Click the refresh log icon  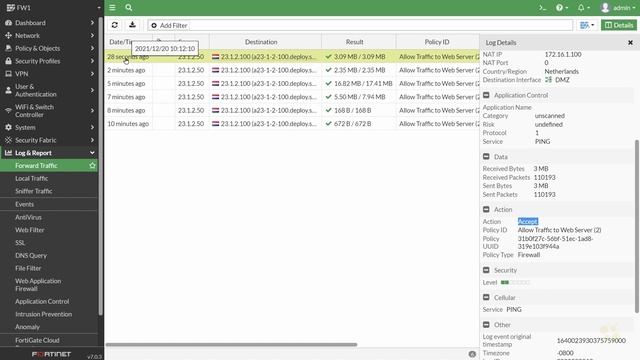pos(115,25)
